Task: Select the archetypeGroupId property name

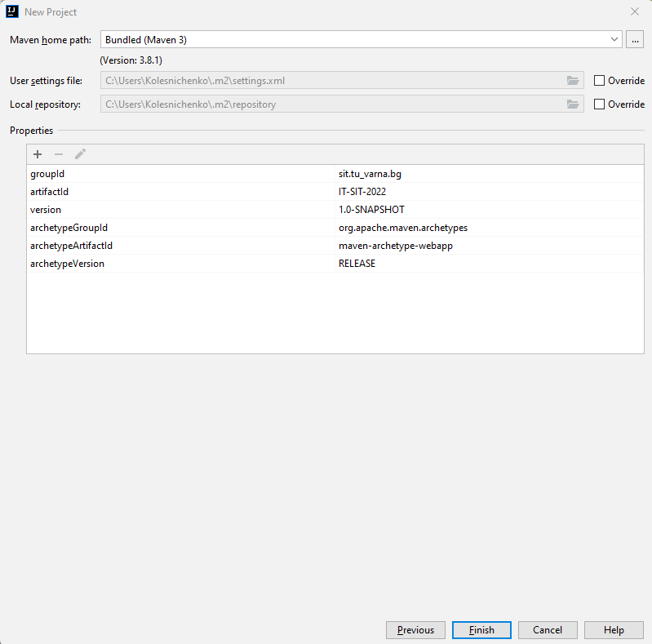Action: click(69, 228)
